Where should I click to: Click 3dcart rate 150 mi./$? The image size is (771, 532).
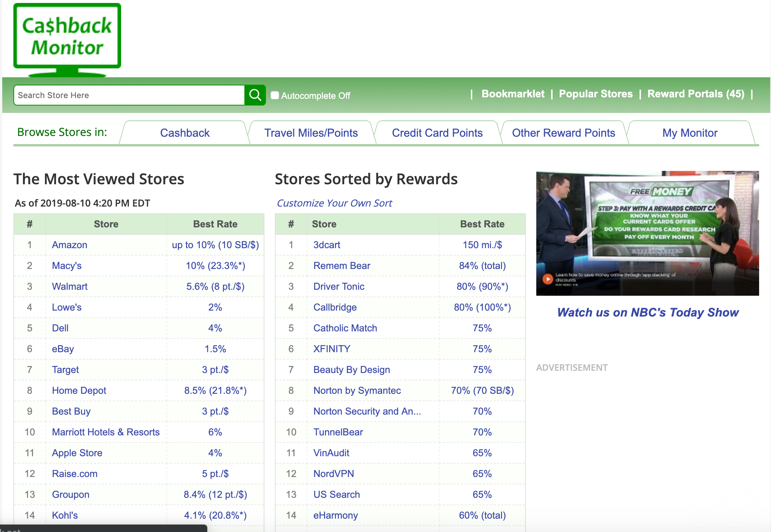pos(482,245)
